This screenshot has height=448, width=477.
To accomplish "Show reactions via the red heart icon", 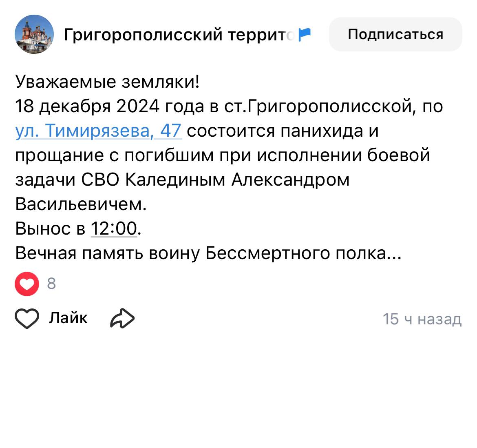I will [x=27, y=284].
